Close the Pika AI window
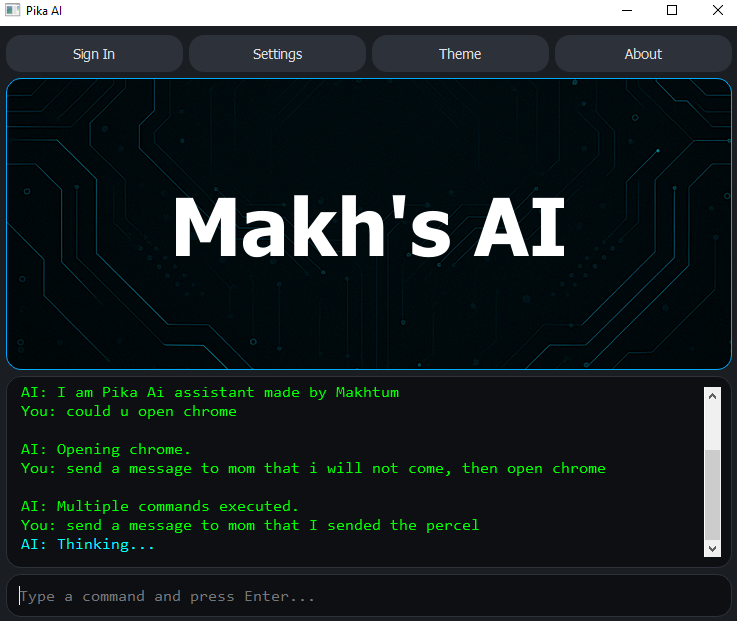 (x=717, y=10)
